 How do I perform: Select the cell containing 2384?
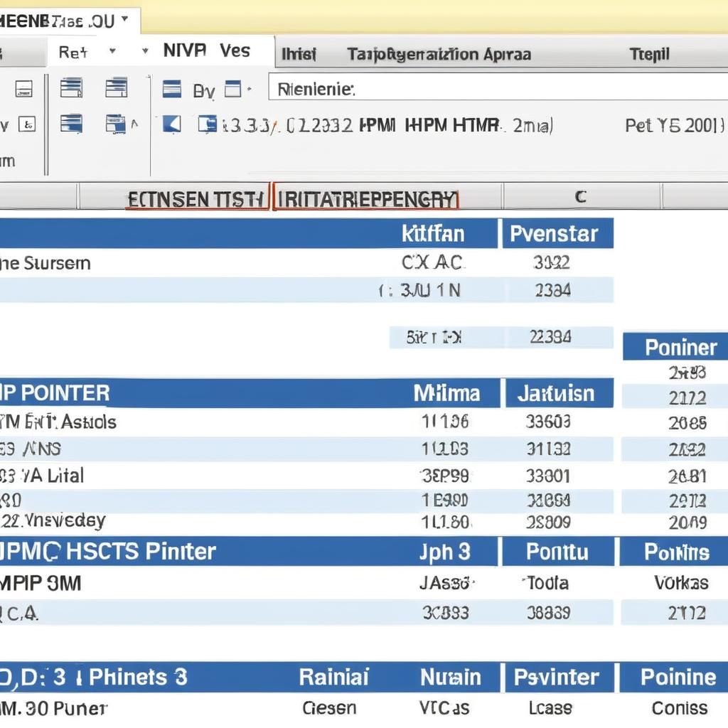[552, 291]
